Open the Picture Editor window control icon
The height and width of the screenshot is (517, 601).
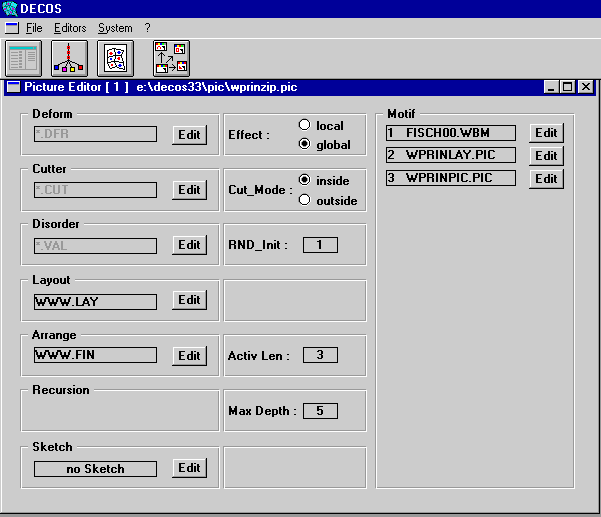click(x=14, y=87)
